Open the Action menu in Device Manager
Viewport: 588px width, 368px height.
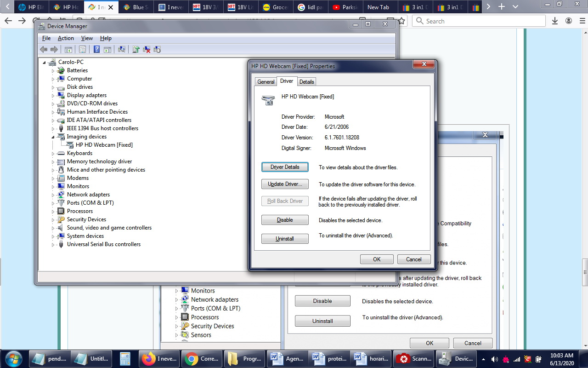click(66, 38)
